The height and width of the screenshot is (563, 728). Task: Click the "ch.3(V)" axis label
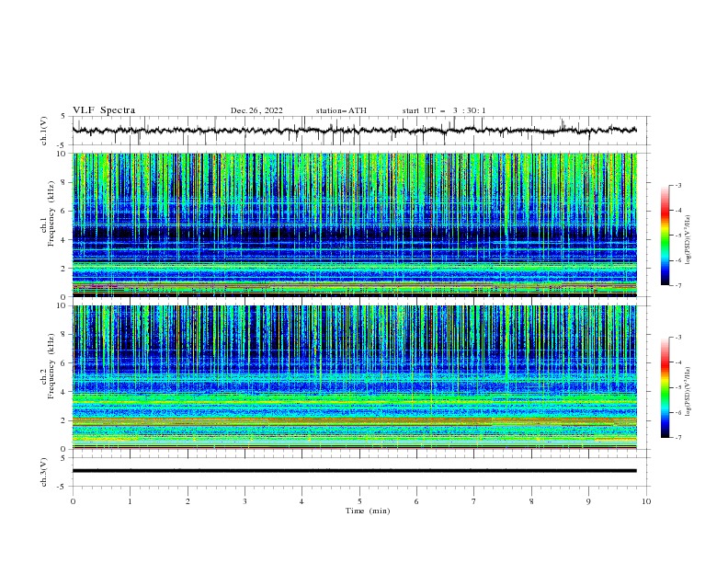(x=44, y=472)
